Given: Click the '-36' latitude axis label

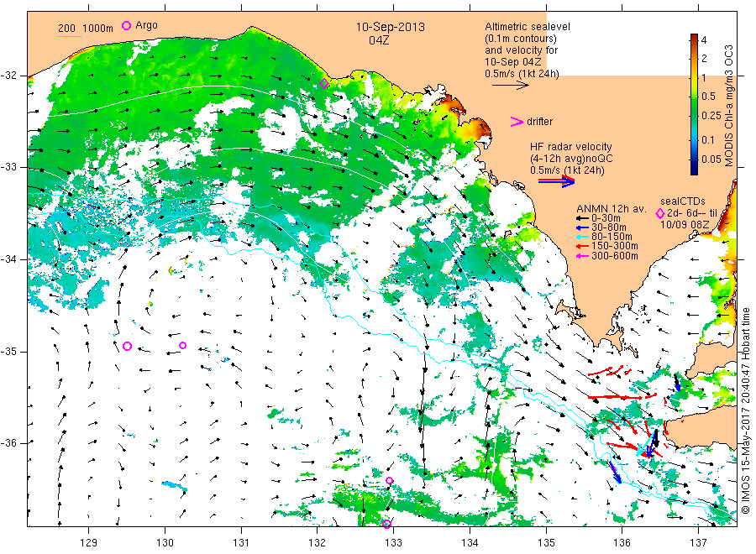Looking at the screenshot, I should click(x=8, y=442).
